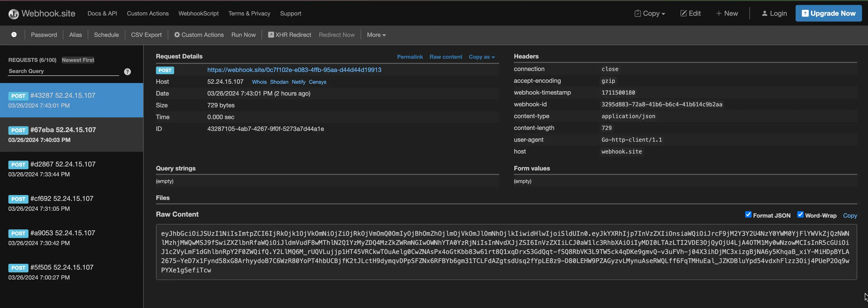Screen dimensions: 868x308
Task: Click the Raw content link
Action: coord(446,57)
